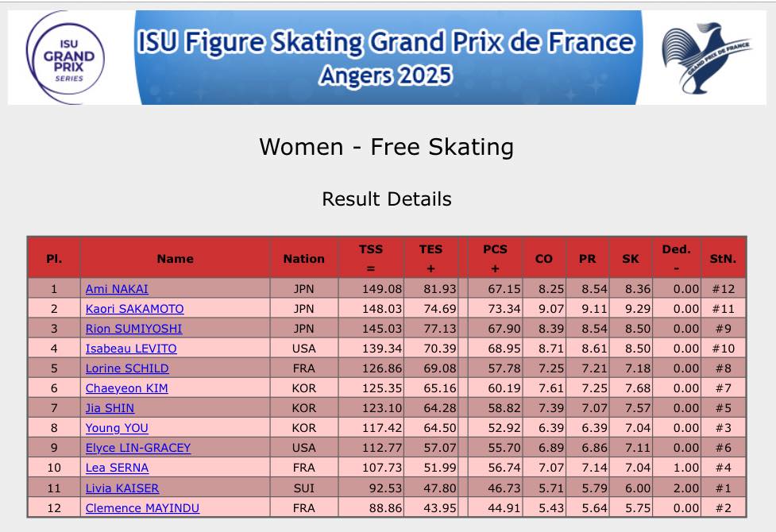
Task: Click the Grand Prix de France banner
Action: (387, 56)
